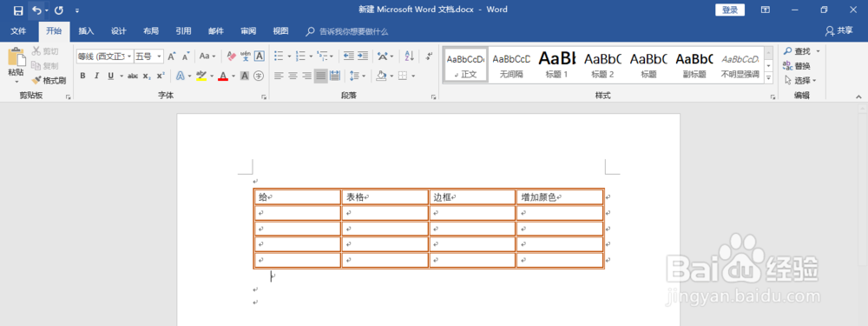This screenshot has height=326, width=868.
Task: Apply the red font color
Action: [223, 76]
